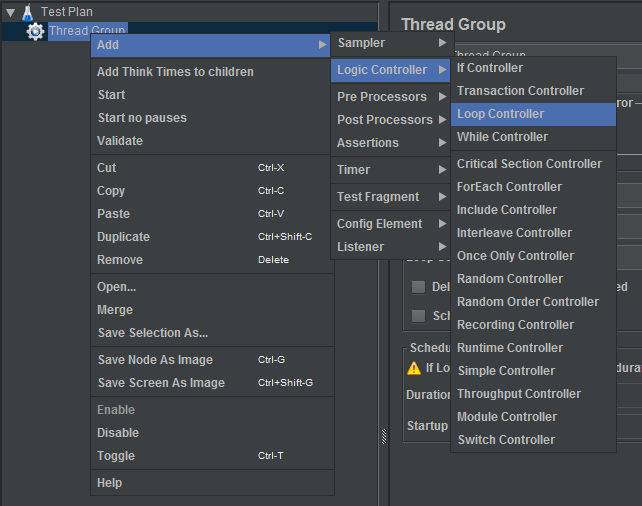Click Add Think Times to children
The width and height of the screenshot is (642, 506).
point(175,72)
